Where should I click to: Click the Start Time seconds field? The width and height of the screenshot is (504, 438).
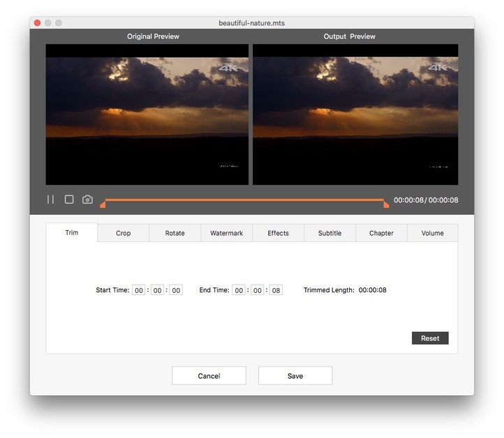point(176,290)
